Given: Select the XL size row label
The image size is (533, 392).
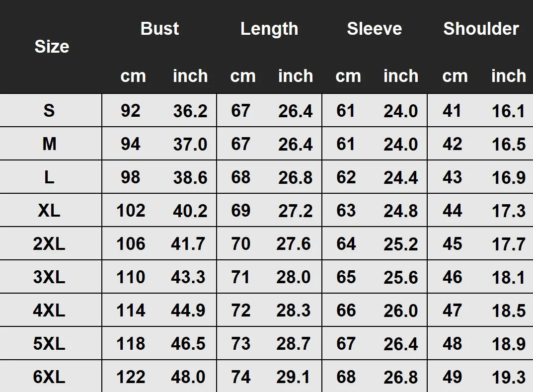Looking at the screenshot, I should (x=49, y=211).
